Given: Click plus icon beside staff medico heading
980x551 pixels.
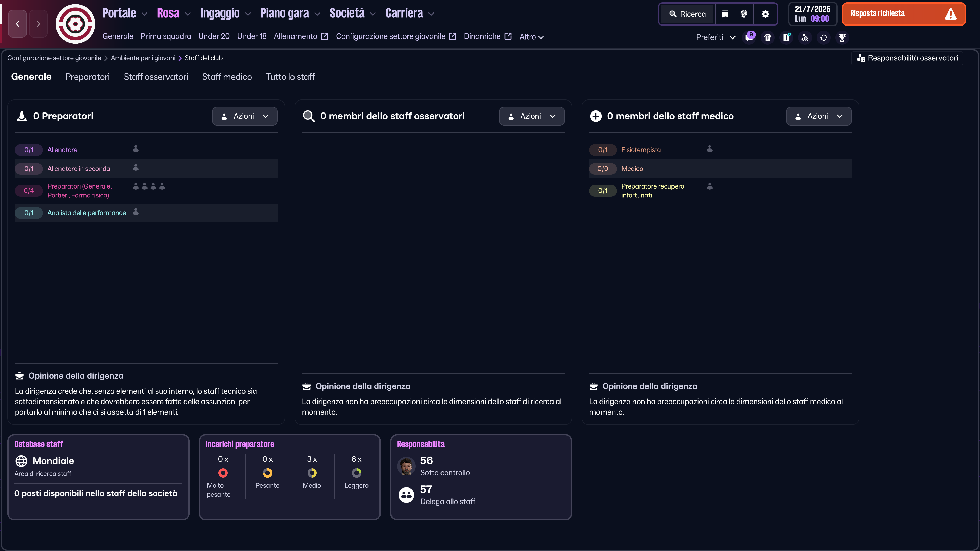Looking at the screenshot, I should [x=596, y=116].
